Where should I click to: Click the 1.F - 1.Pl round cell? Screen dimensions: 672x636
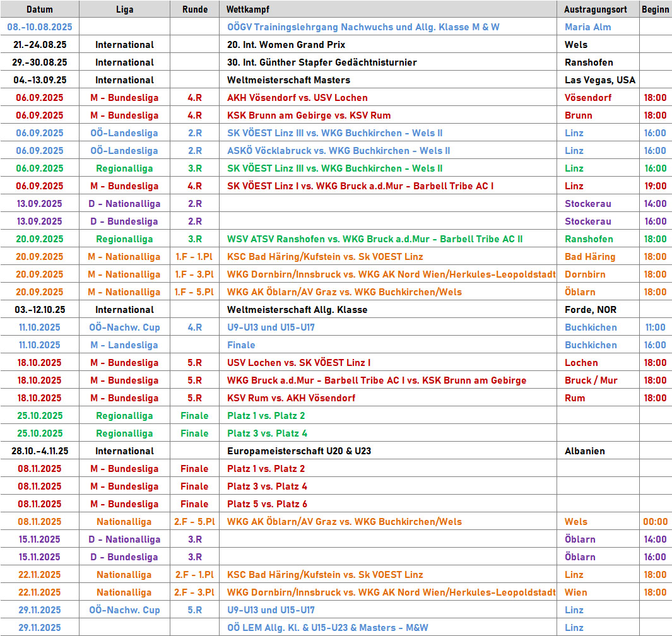coord(194,257)
